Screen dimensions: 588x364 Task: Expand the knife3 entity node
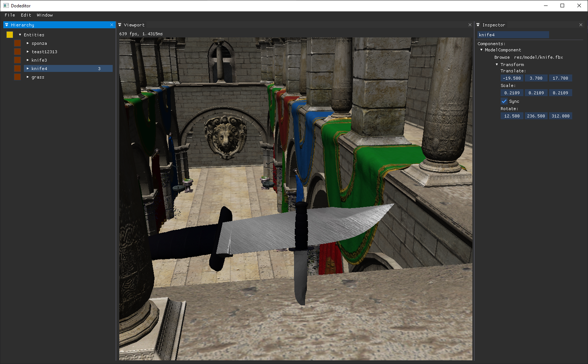28,60
